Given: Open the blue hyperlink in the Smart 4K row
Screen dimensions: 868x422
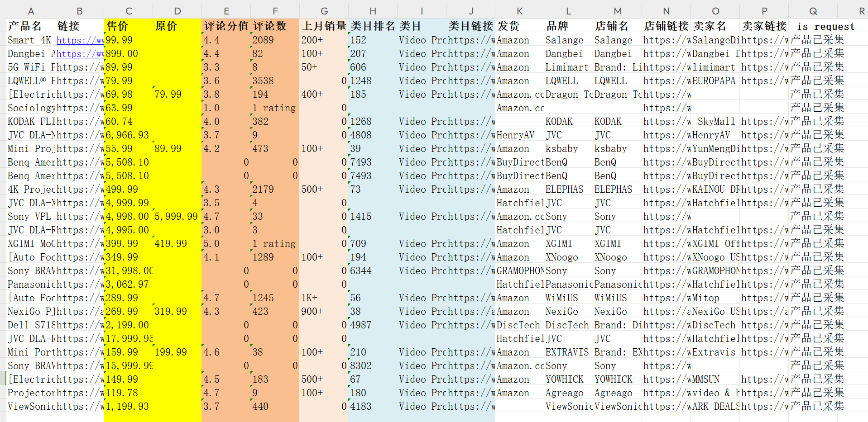Looking at the screenshot, I should pos(80,40).
